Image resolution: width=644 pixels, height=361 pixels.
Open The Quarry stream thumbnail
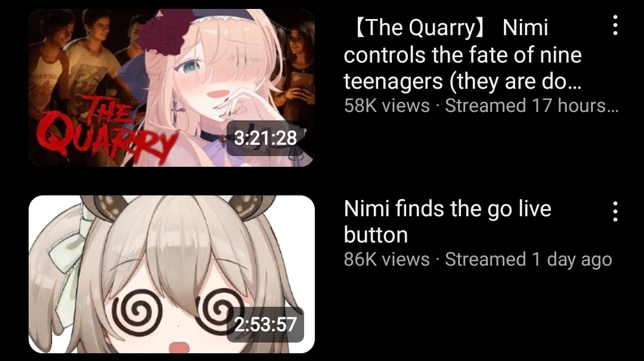[x=172, y=88]
